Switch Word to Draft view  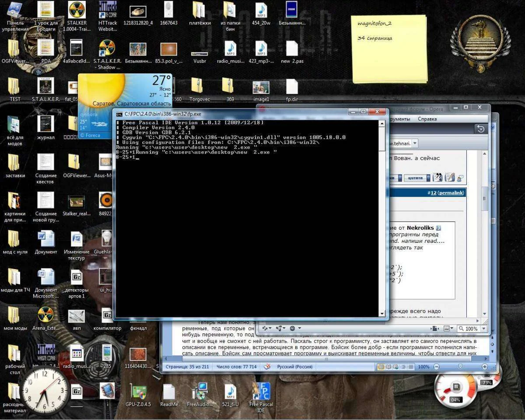[x=410, y=367]
